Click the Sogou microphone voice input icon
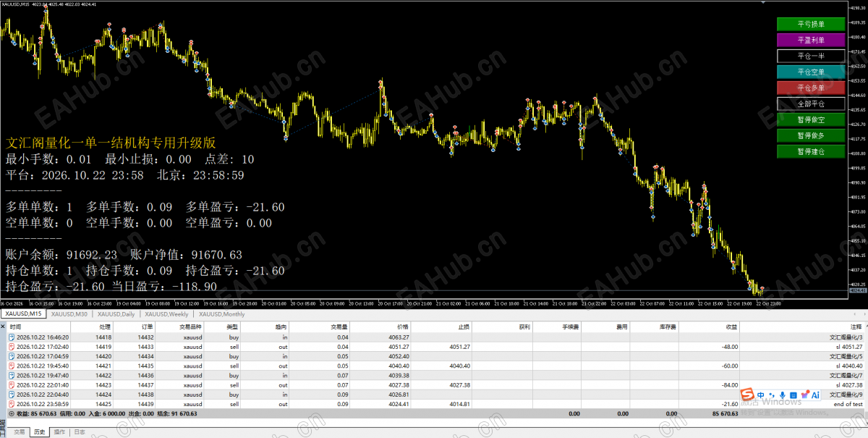 pos(782,395)
